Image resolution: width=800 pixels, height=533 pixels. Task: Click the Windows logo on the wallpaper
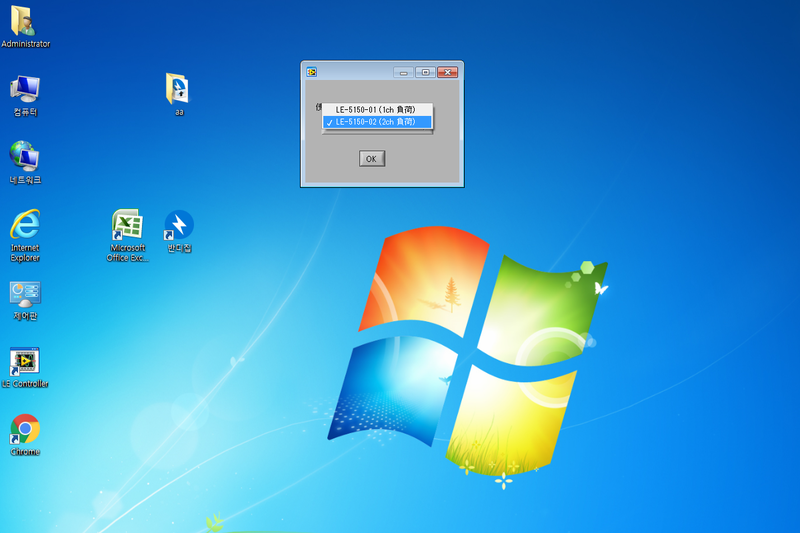click(x=468, y=350)
